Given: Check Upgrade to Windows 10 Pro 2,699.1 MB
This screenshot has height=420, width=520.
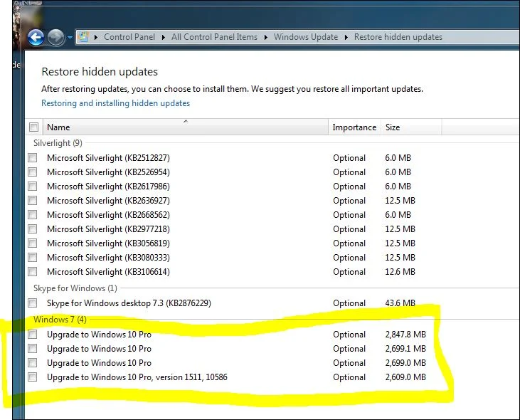Looking at the screenshot, I should pos(33,348).
